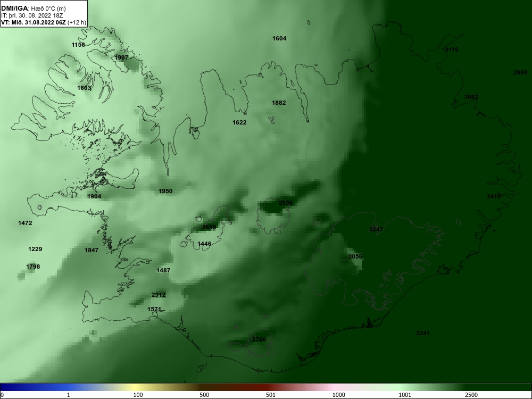Click the map value 2766

click(259, 339)
